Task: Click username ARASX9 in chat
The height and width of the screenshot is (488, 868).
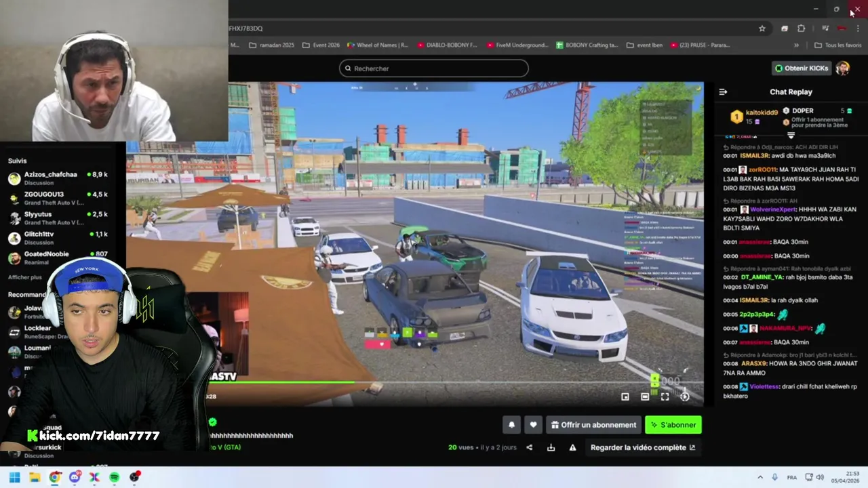Action: point(753,363)
